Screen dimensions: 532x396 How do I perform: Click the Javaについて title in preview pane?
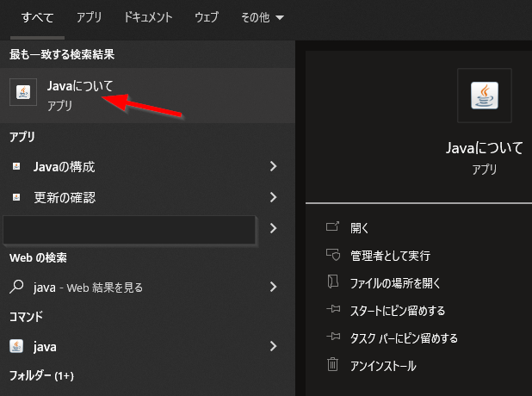484,148
